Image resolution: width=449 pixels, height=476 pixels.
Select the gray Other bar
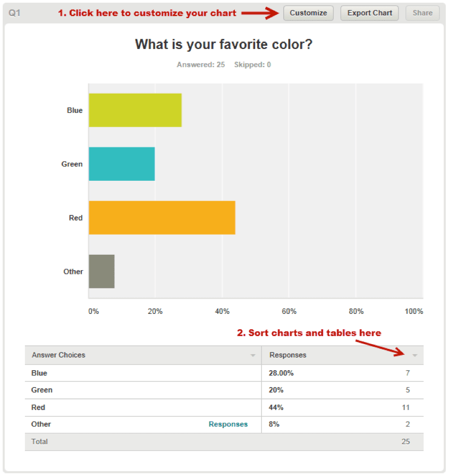(101, 271)
